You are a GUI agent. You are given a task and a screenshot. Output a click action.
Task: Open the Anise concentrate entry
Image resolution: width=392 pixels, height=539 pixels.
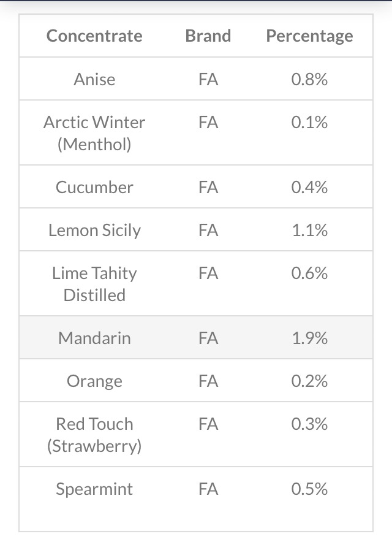(x=94, y=79)
